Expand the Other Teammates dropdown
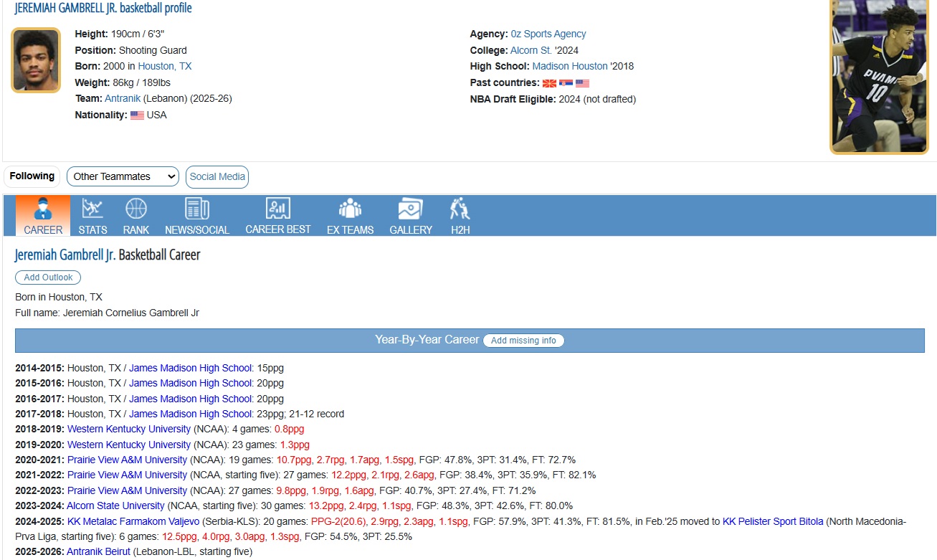The height and width of the screenshot is (560, 937). (x=123, y=176)
